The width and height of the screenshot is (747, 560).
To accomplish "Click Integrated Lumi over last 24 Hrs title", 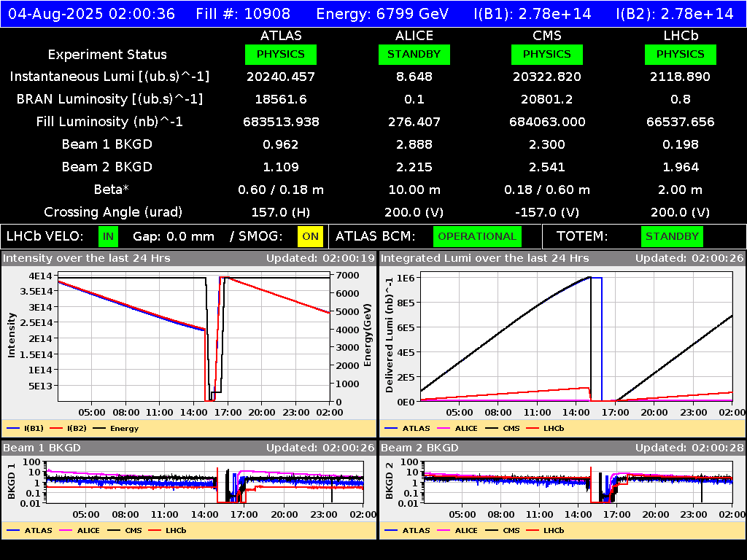I will (x=484, y=259).
